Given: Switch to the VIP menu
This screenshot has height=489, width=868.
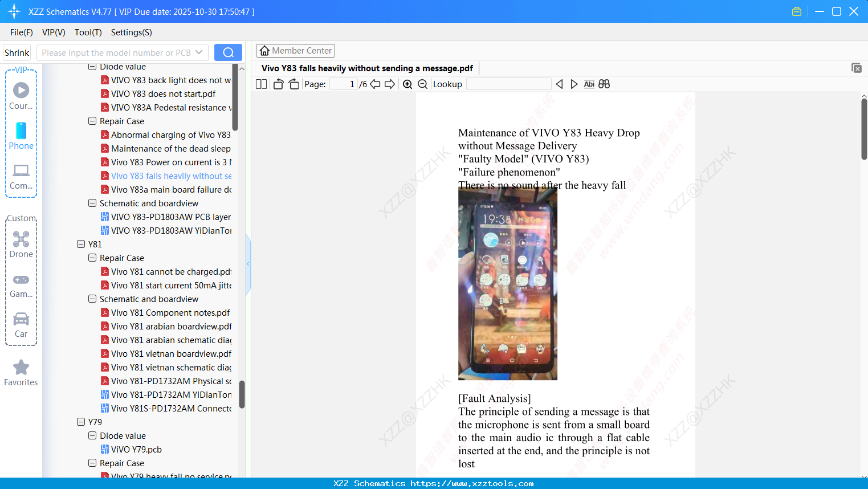Looking at the screenshot, I should (x=53, y=32).
